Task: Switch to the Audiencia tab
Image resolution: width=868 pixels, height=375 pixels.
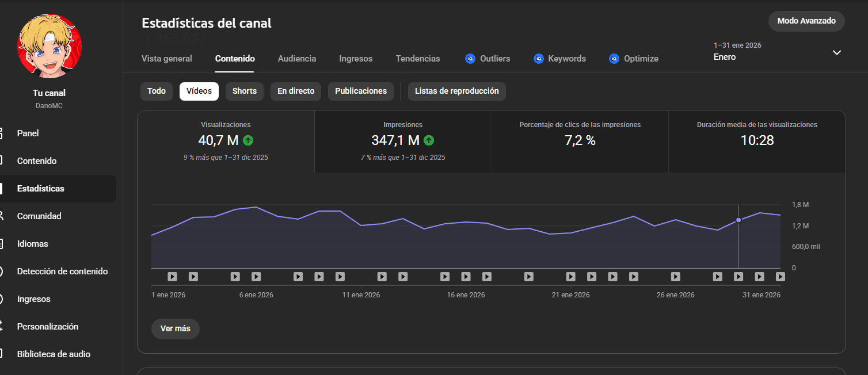Action: coord(296,59)
